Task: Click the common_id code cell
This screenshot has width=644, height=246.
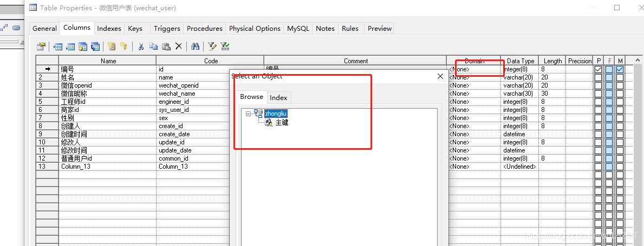Action: point(193,158)
